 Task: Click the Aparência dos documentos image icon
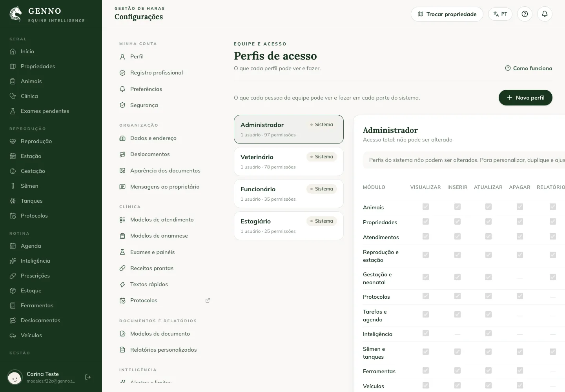coord(122,171)
